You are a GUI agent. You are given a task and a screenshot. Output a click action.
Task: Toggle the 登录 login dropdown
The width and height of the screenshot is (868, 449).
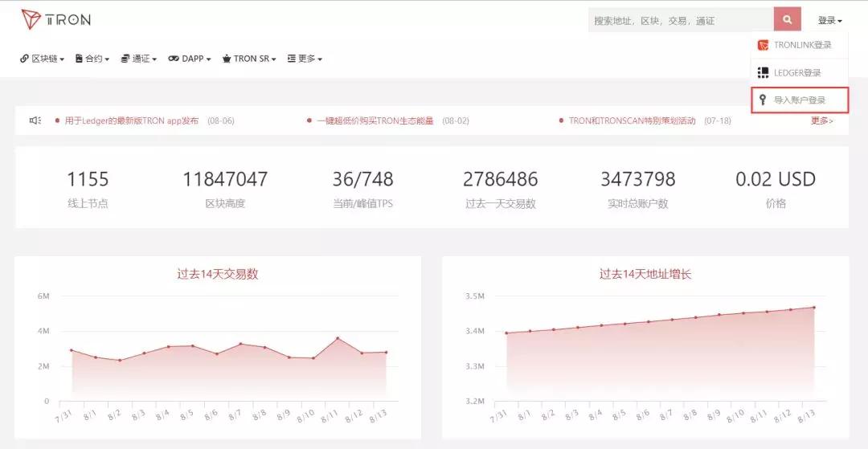click(x=829, y=20)
